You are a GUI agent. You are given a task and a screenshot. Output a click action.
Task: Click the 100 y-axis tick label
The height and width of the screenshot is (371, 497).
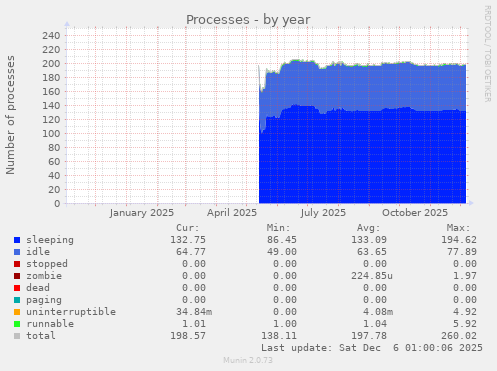[51, 134]
